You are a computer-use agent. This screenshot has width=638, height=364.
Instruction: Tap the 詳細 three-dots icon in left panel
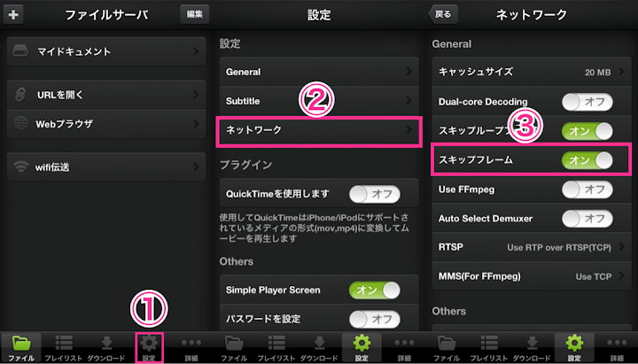(x=191, y=343)
